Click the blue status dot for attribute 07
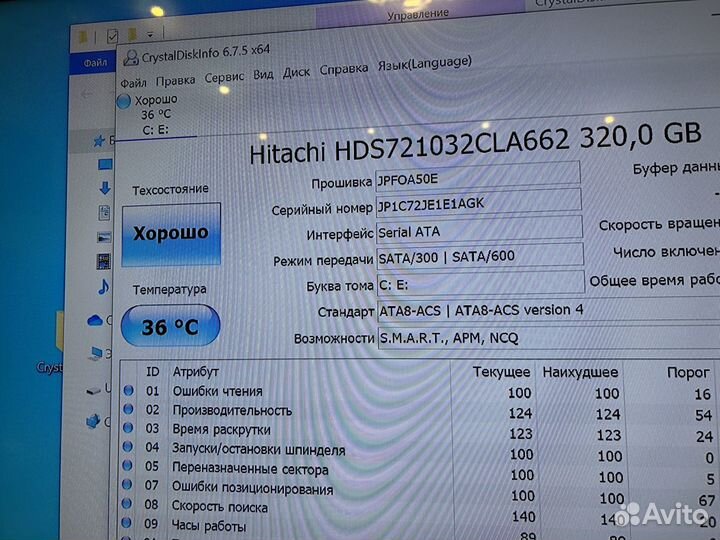This screenshot has height=540, width=720. coord(127,484)
